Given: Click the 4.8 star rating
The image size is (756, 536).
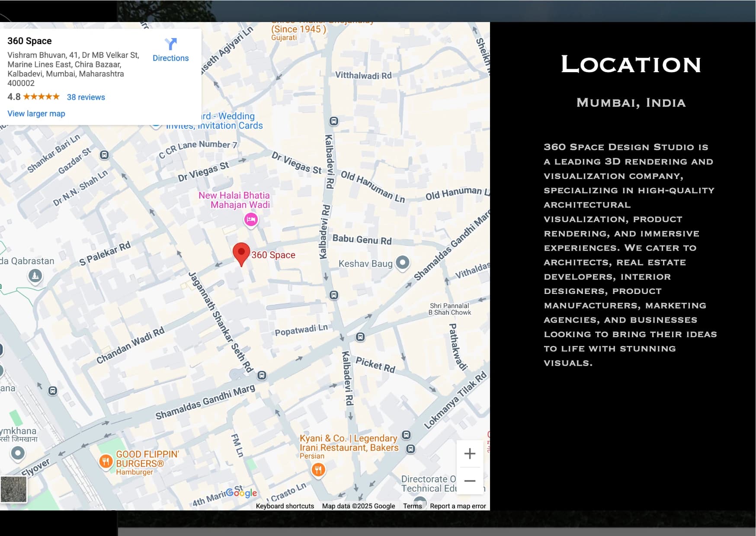Looking at the screenshot, I should pyautogui.click(x=34, y=97).
